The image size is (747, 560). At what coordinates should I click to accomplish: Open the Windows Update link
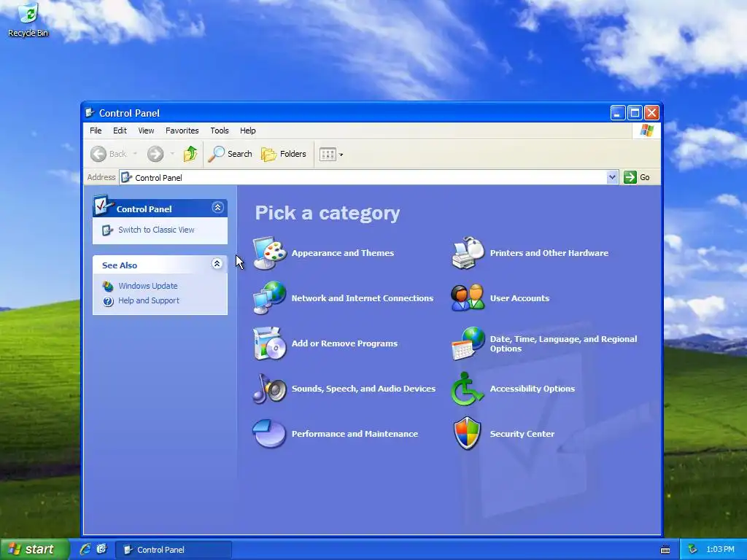point(147,286)
